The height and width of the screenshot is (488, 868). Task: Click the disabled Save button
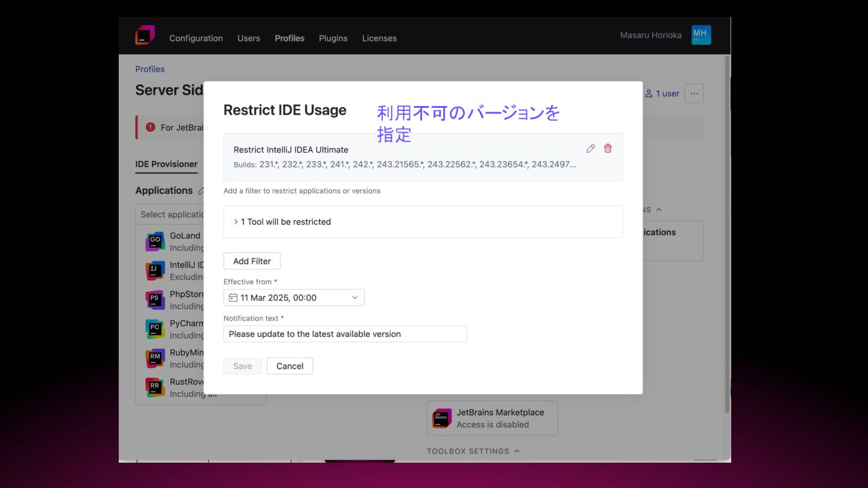[x=242, y=366]
